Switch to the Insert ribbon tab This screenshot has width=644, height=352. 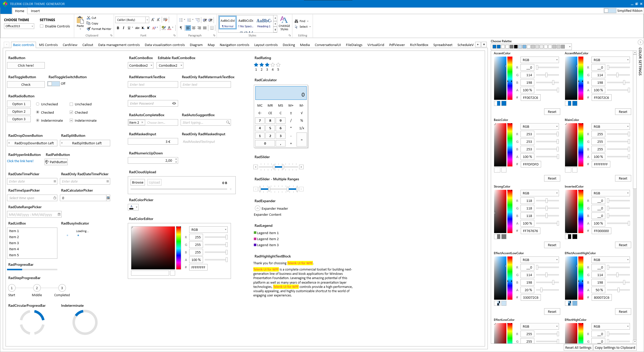35,11
